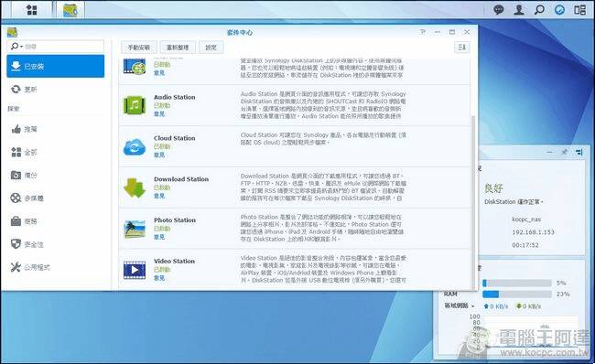Open the notifications chat bubble icon
This screenshot has height=364, width=595.
click(x=498, y=9)
